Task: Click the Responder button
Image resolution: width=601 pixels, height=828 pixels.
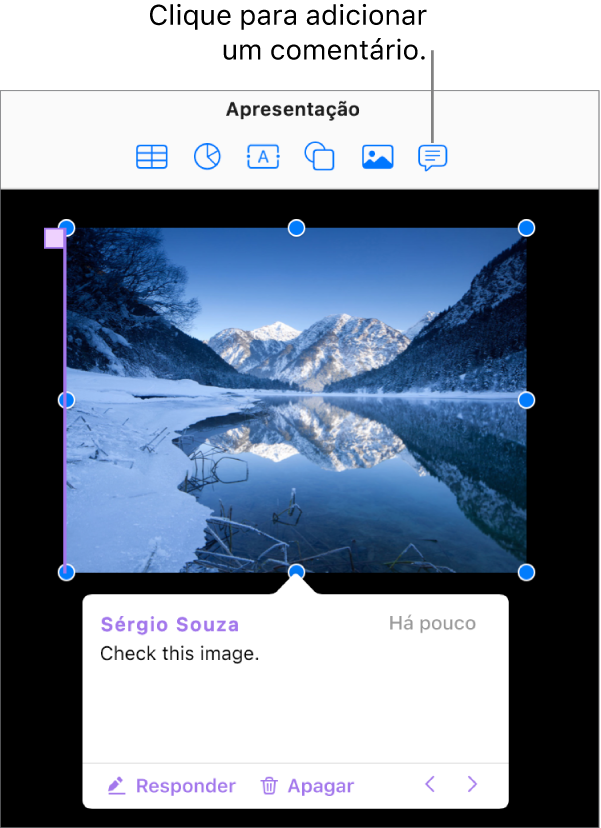Action: [x=172, y=786]
